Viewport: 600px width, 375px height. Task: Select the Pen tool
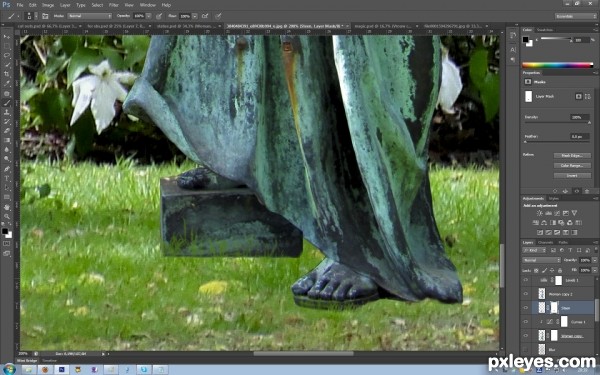pyautogui.click(x=7, y=169)
